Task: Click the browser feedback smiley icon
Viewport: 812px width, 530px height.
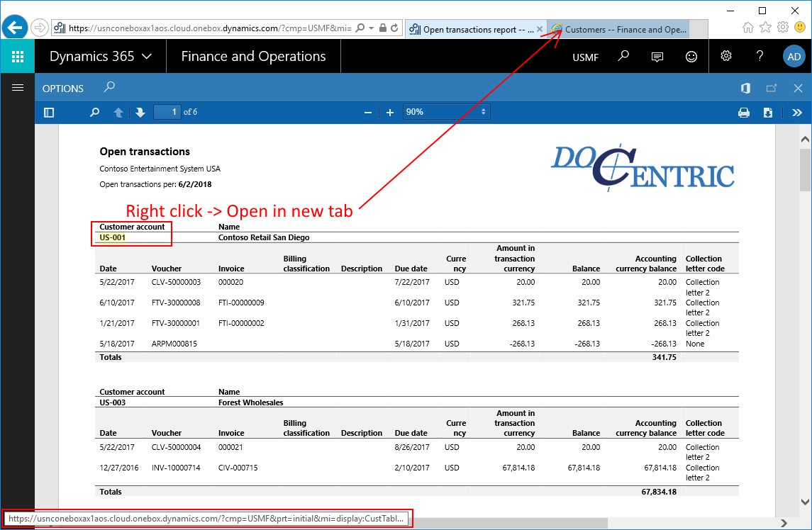Action: pyautogui.click(x=800, y=28)
